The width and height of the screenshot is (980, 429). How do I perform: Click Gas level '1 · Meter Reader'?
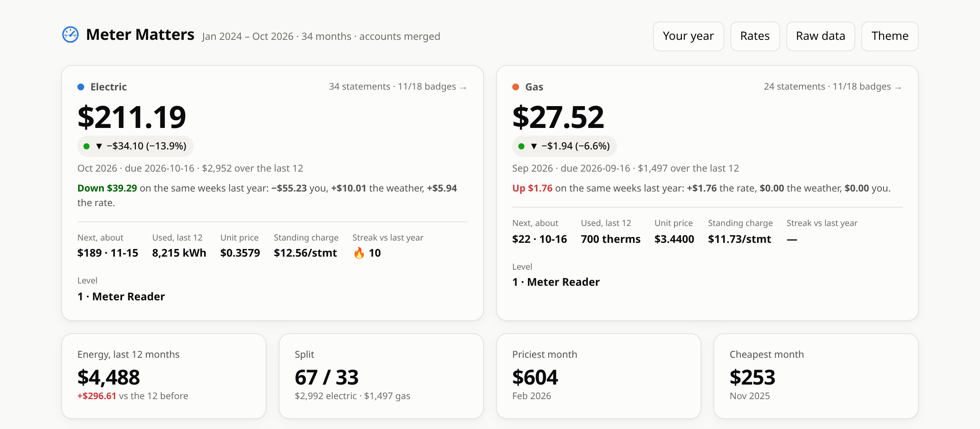point(556,282)
